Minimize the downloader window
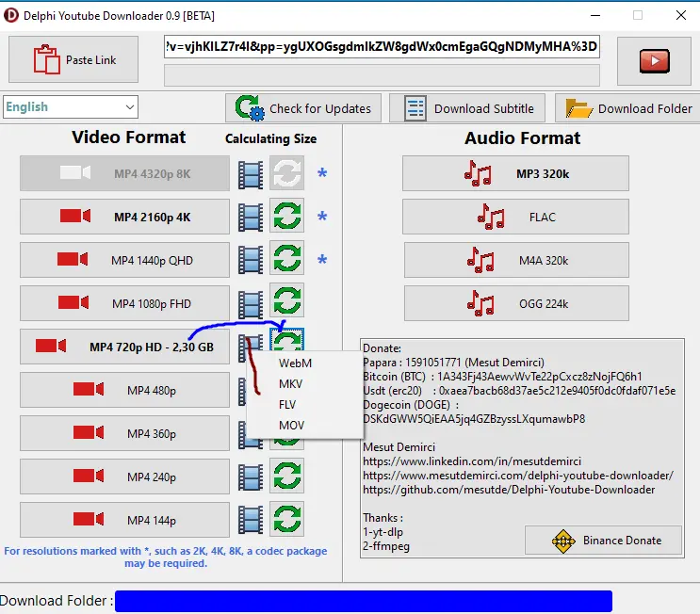The height and width of the screenshot is (614, 700). coord(595,15)
